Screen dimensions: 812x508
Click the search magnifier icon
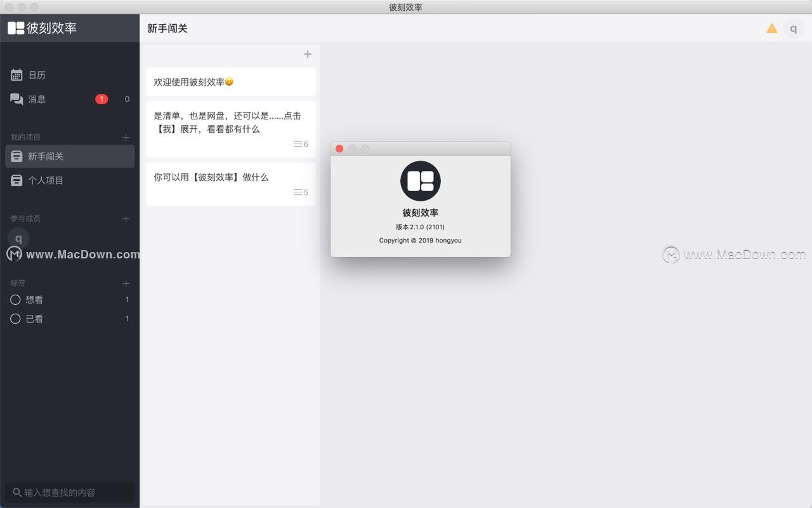click(17, 492)
